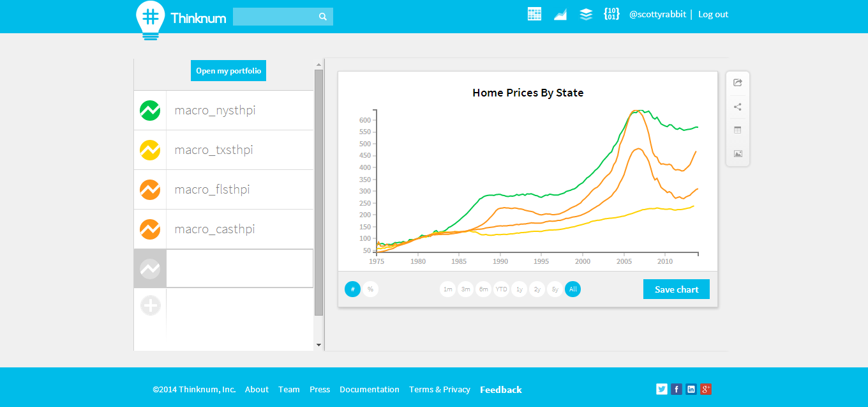Click the scroll down arrow in series list

[319, 345]
